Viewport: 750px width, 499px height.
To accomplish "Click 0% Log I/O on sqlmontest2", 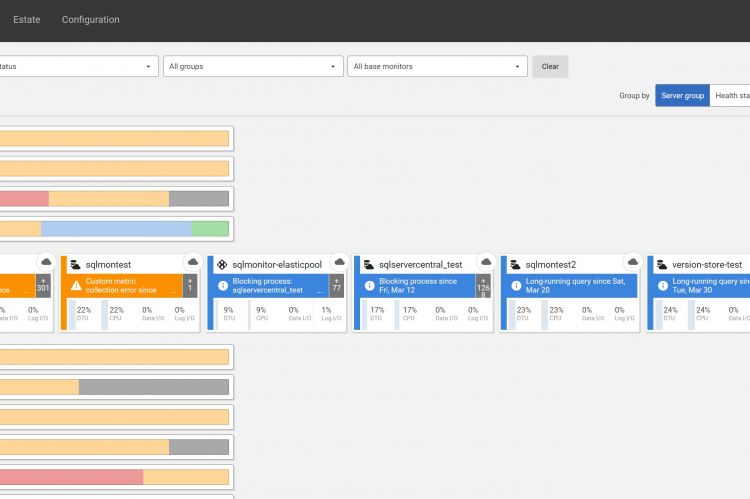I will tap(624, 313).
